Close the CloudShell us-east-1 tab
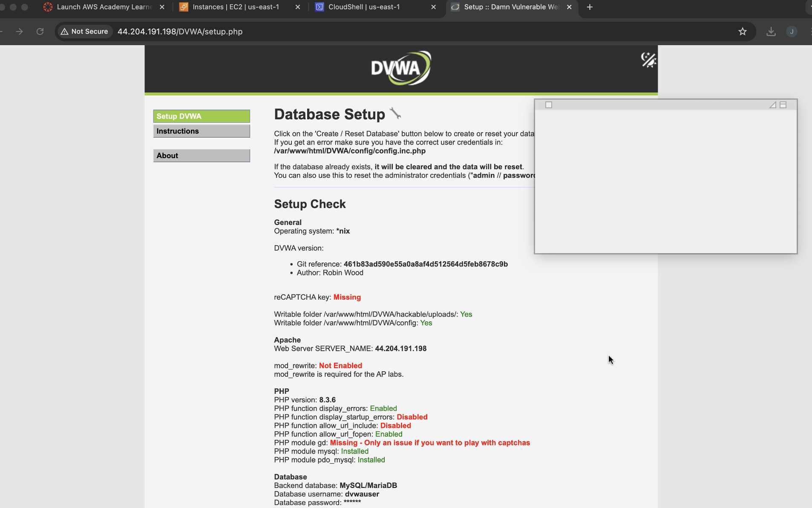The image size is (812, 508). click(433, 7)
